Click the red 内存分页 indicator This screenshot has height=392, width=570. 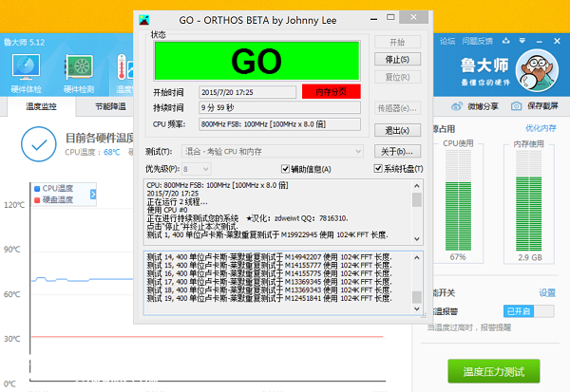(x=332, y=91)
